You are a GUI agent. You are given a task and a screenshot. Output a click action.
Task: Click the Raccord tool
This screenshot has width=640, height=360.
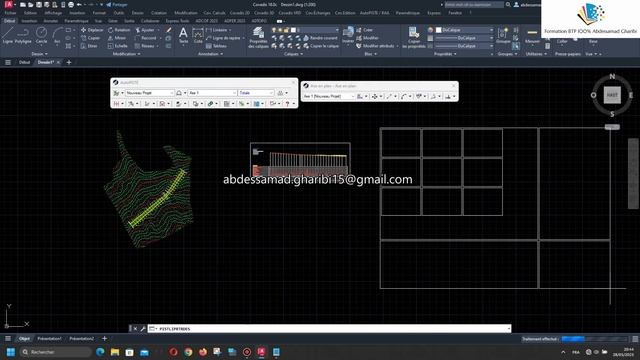pyautogui.click(x=146, y=38)
